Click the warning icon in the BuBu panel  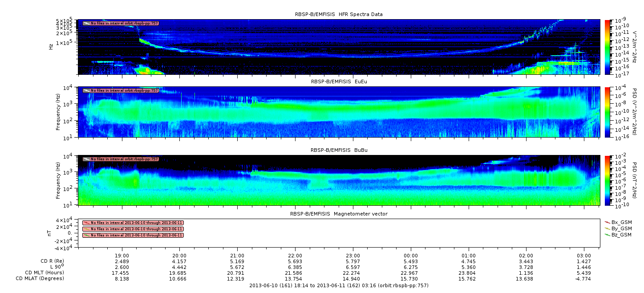(x=86, y=159)
